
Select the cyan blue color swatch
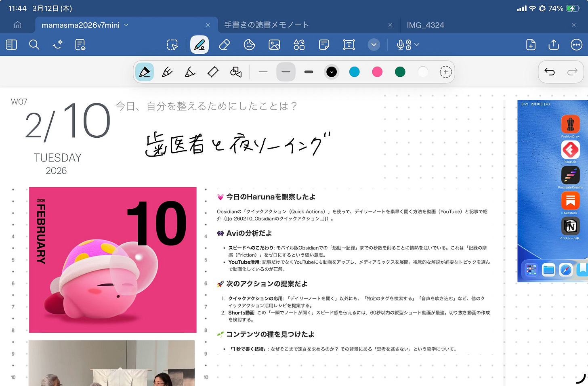click(354, 72)
